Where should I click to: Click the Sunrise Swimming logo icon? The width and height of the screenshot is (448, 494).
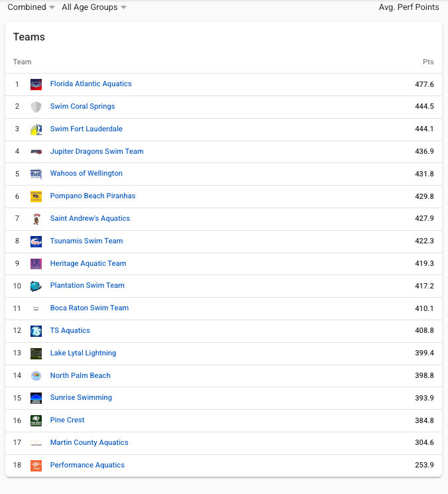coord(36,398)
